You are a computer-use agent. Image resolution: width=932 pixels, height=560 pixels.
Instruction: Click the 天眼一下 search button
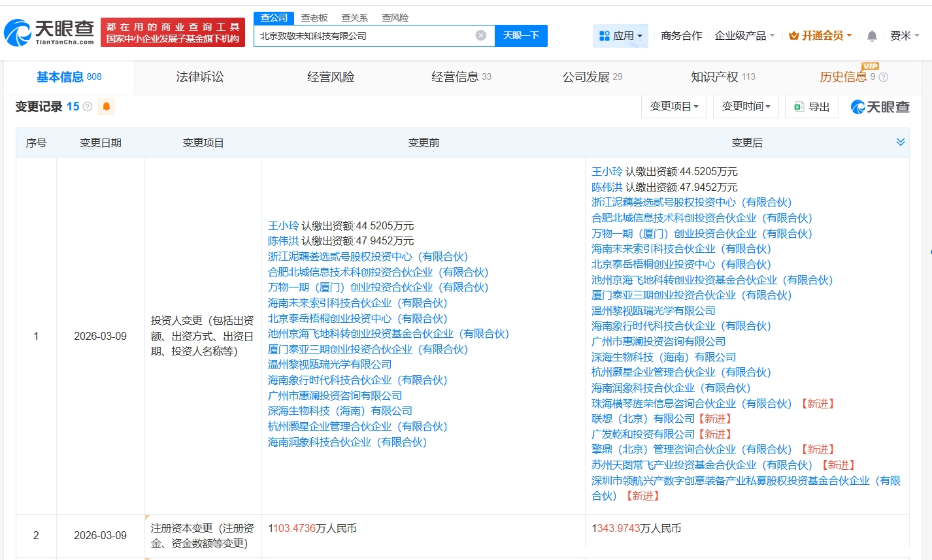(x=522, y=35)
